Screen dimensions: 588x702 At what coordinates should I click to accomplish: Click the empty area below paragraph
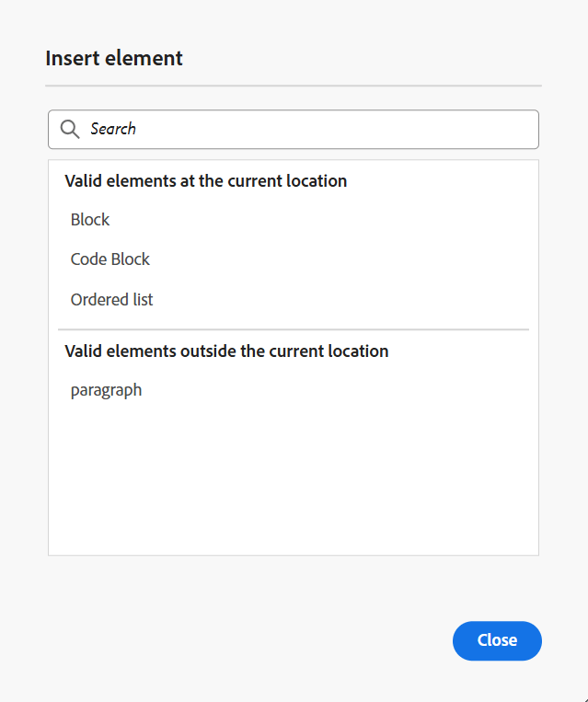coord(293,478)
